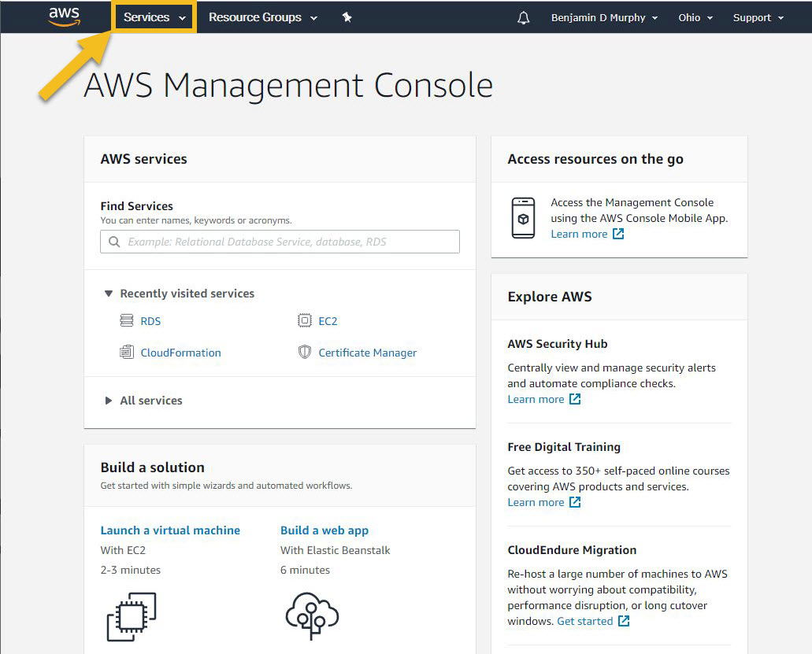
Task: Click the CloudEndure Migration heading
Action: pyautogui.click(x=572, y=550)
